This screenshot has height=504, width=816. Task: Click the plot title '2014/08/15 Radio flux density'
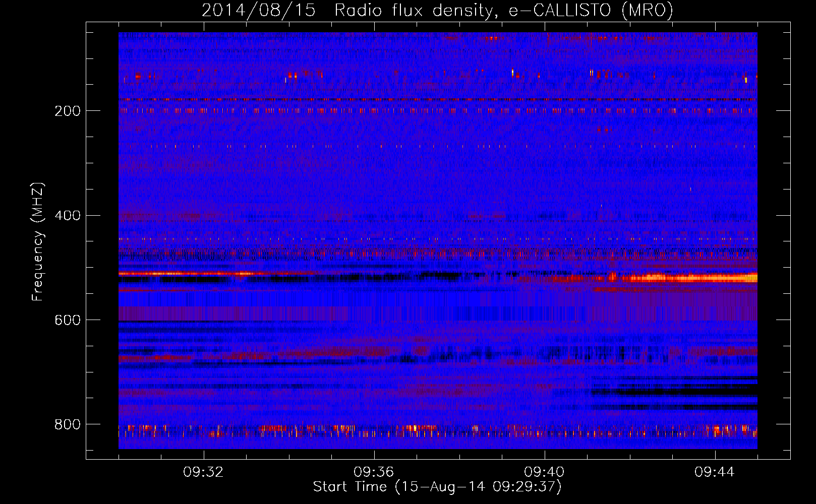437,10
